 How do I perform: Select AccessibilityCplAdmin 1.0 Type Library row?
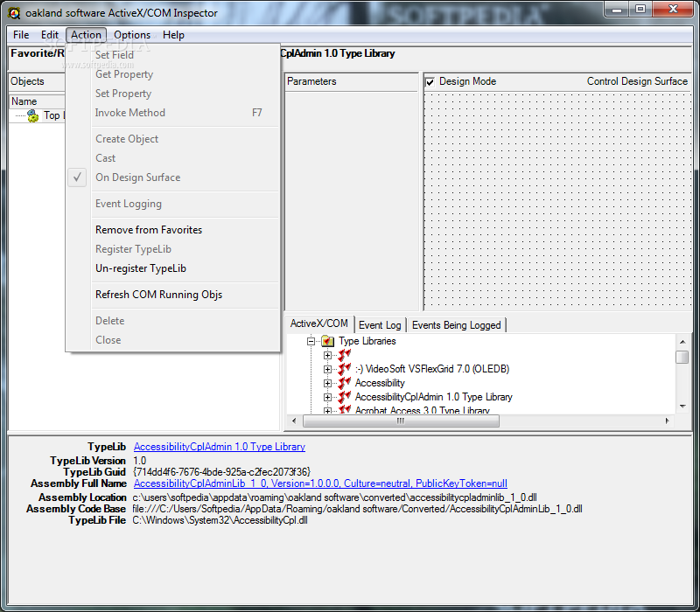(433, 397)
